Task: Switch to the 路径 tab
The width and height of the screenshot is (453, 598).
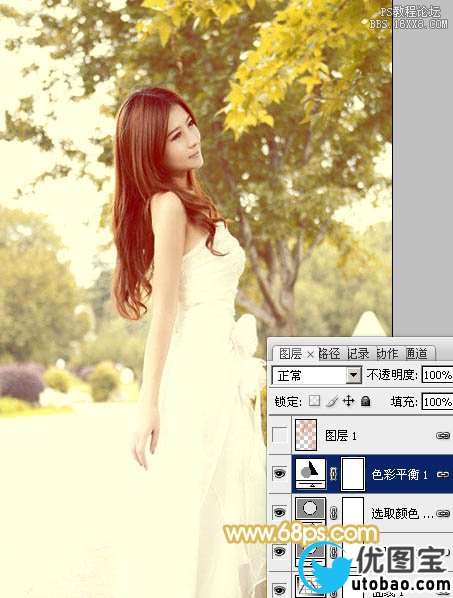Action: coord(329,354)
